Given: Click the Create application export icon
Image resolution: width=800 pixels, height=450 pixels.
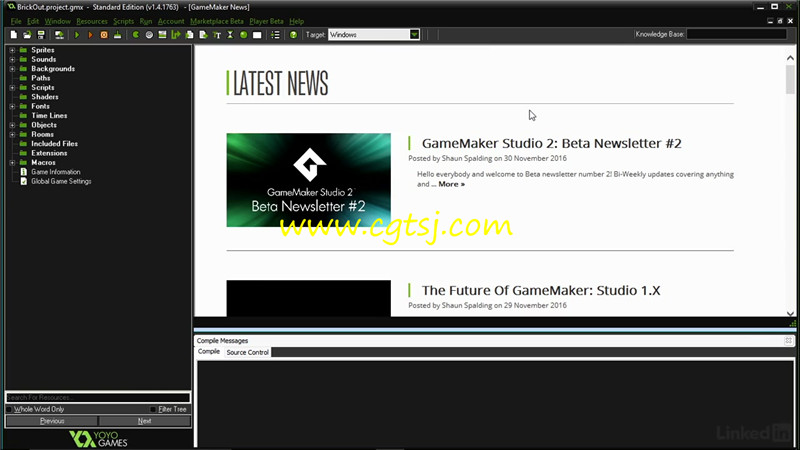Looking at the screenshot, I should click(59, 35).
